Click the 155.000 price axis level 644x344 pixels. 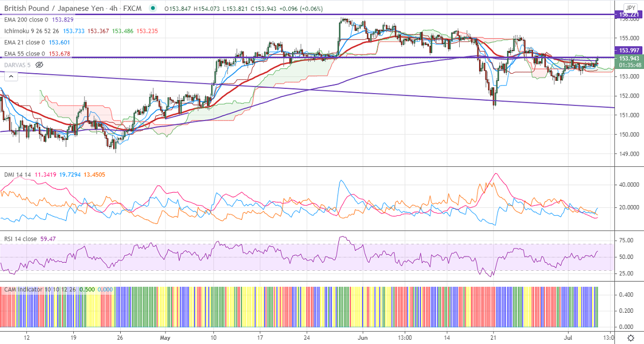[629, 38]
